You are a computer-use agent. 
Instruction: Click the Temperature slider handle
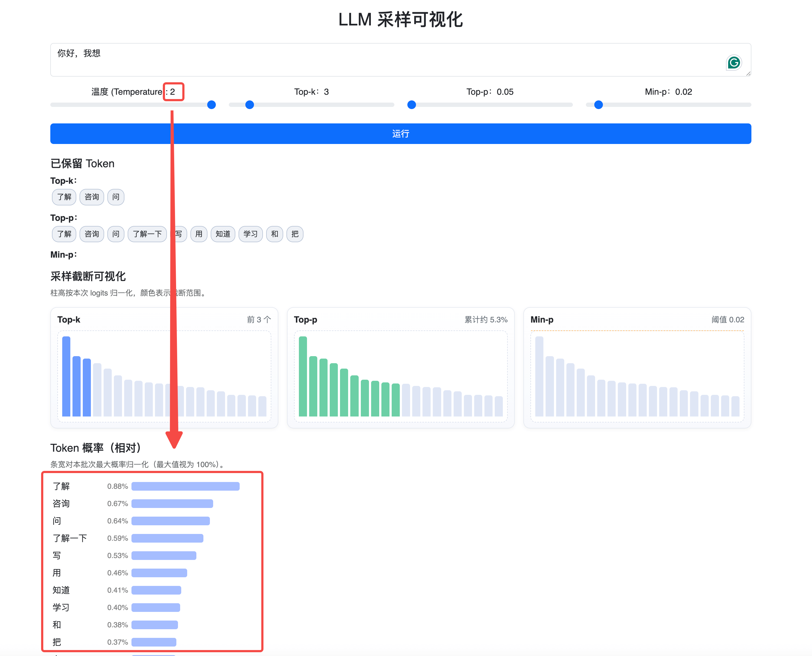212,105
